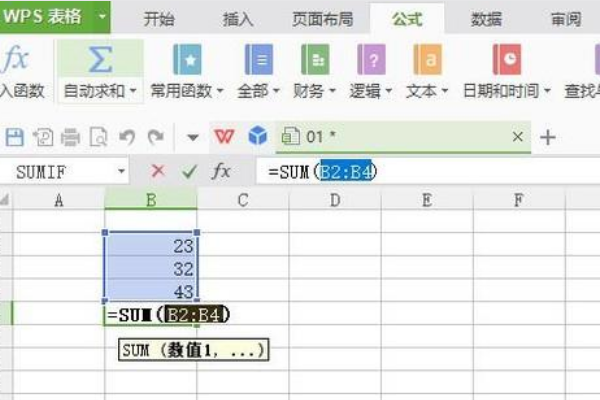Click the cell containing 32
The height and width of the screenshot is (400, 600).
pyautogui.click(x=151, y=268)
